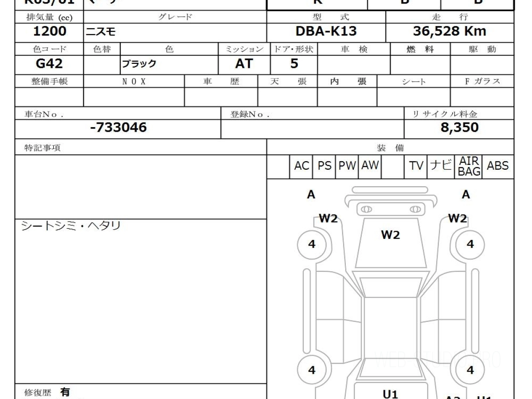Click the ナビ equipment box
Screen dimensions: 532x399
pyautogui.click(x=441, y=166)
